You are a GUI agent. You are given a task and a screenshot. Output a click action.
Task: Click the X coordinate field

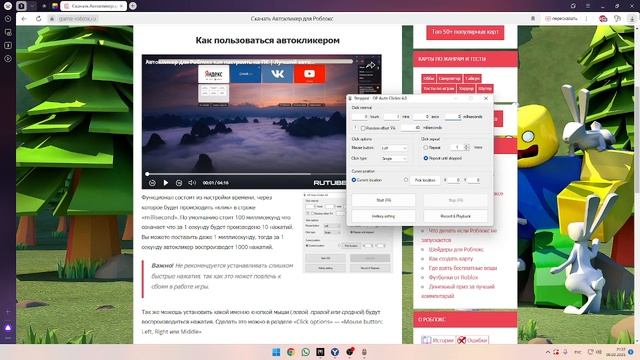coord(454,180)
